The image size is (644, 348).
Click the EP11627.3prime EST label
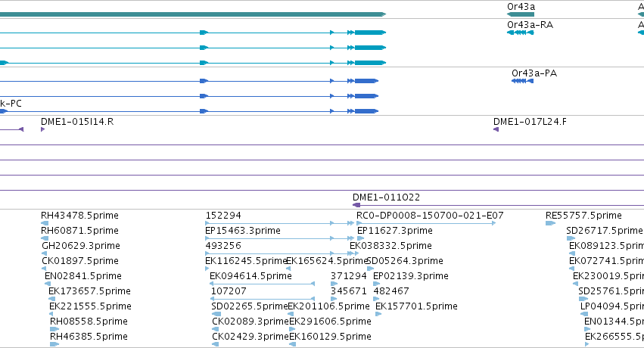(395, 231)
